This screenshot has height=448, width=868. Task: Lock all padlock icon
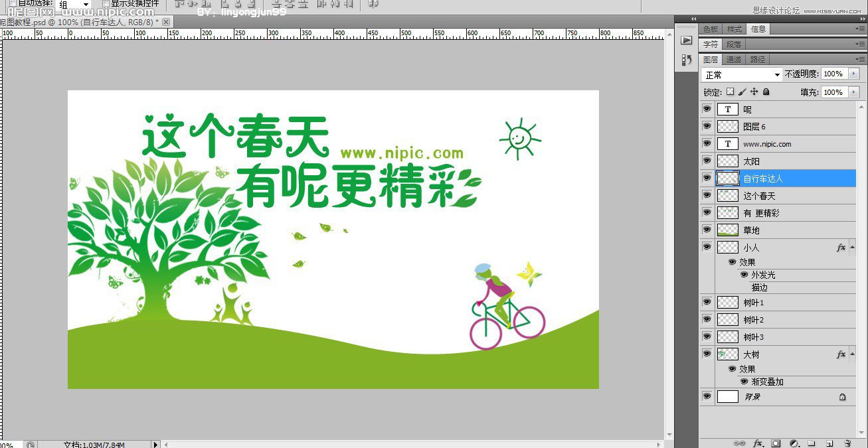tap(766, 92)
